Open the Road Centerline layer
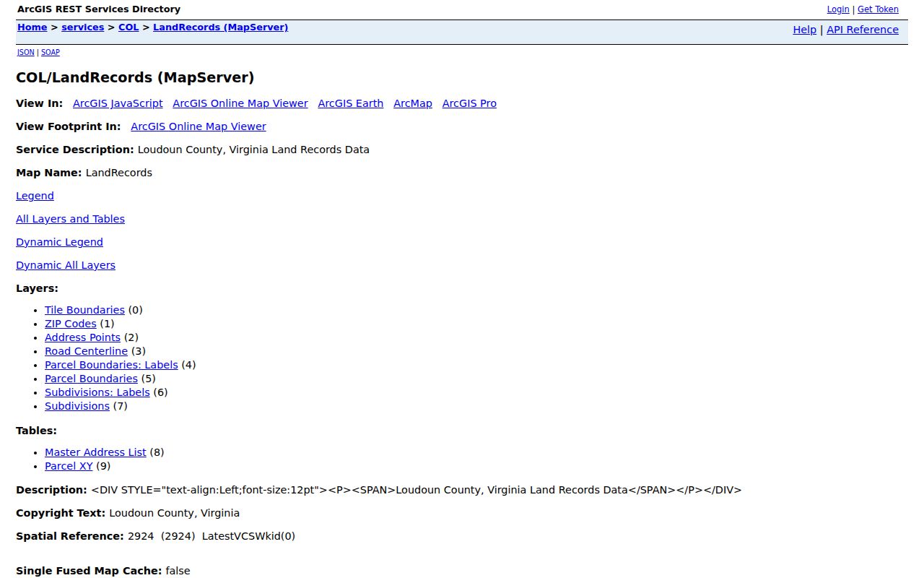This screenshot has width=924, height=578. (86, 351)
